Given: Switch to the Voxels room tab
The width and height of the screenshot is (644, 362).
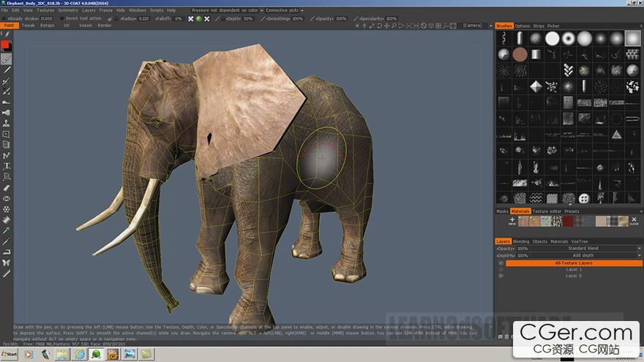Looking at the screenshot, I should (x=86, y=26).
